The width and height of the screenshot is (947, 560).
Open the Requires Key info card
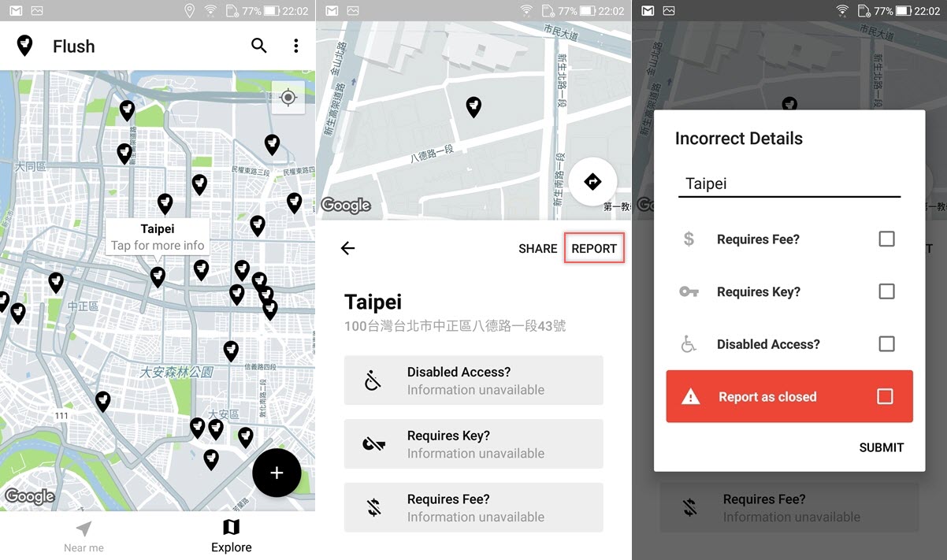(x=473, y=444)
